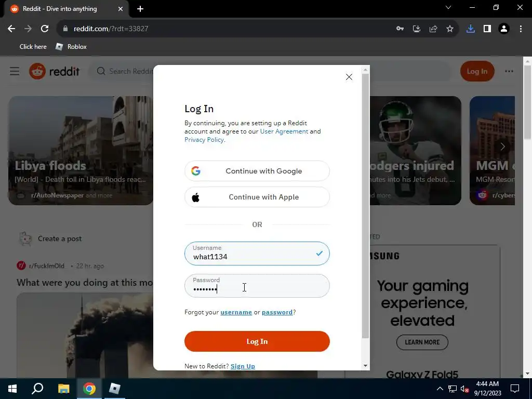Open File Explorer from taskbar

pyautogui.click(x=63, y=389)
